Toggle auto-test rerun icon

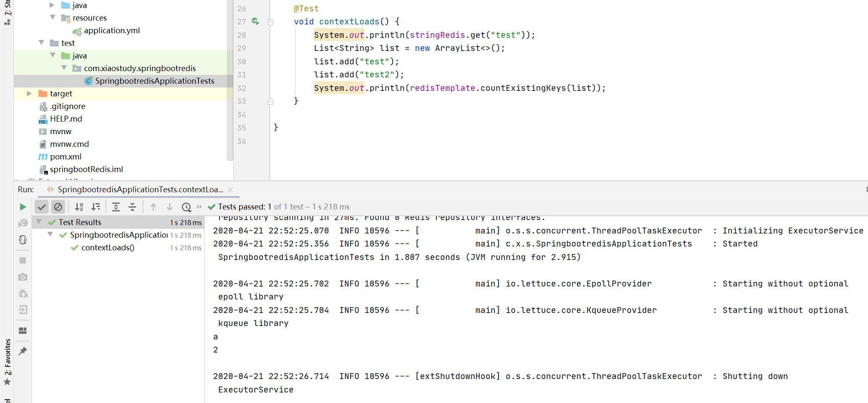(23, 240)
